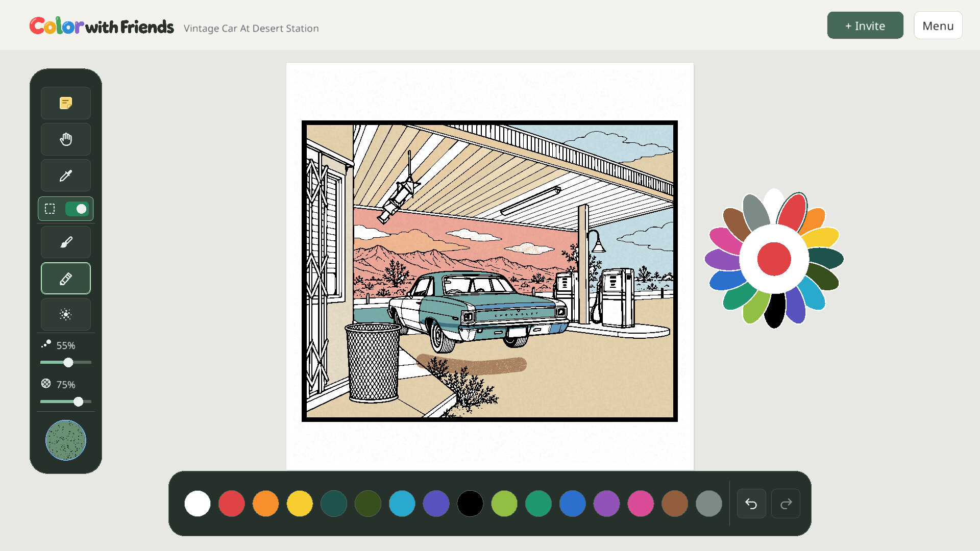Image resolution: width=980 pixels, height=551 pixels.
Task: Pick the purple swatch in bottom palette
Action: click(x=606, y=504)
